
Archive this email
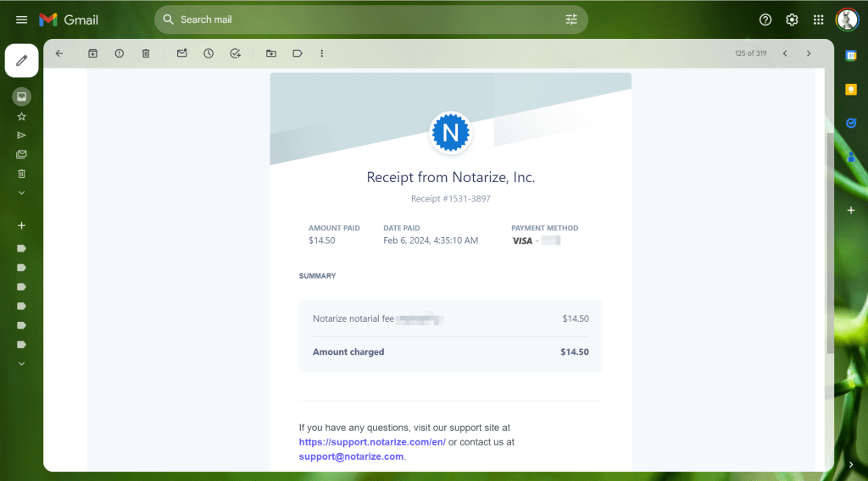click(x=92, y=53)
